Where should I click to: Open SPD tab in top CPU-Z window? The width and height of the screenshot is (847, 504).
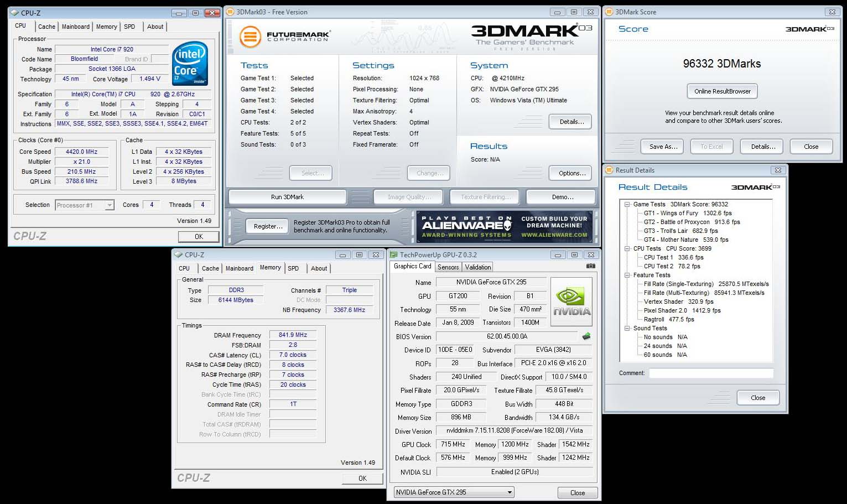pyautogui.click(x=129, y=27)
